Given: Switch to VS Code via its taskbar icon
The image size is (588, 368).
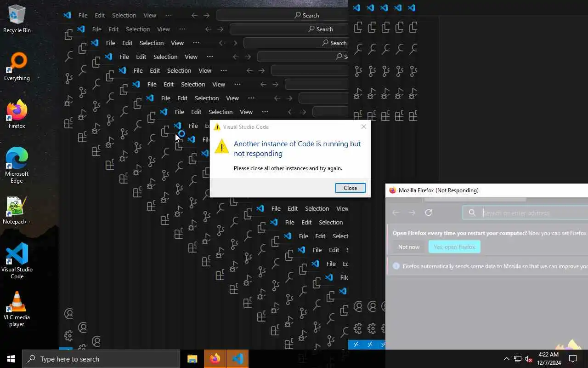Looking at the screenshot, I should (237, 359).
